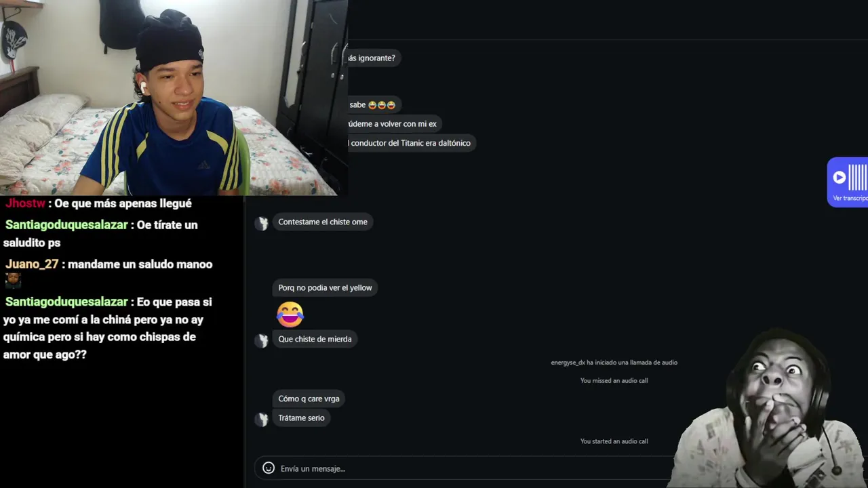Open 'Ver transcripción' under the voice message
The width and height of the screenshot is (868, 488).
(x=850, y=199)
